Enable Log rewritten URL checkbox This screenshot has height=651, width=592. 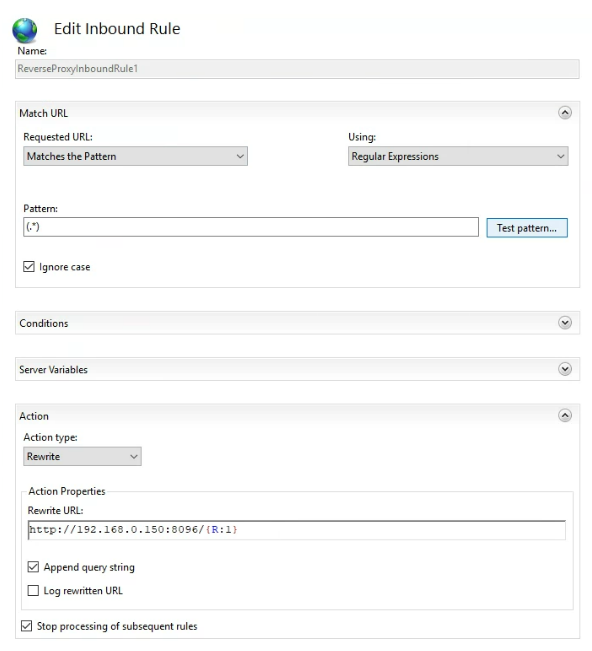coord(33,590)
